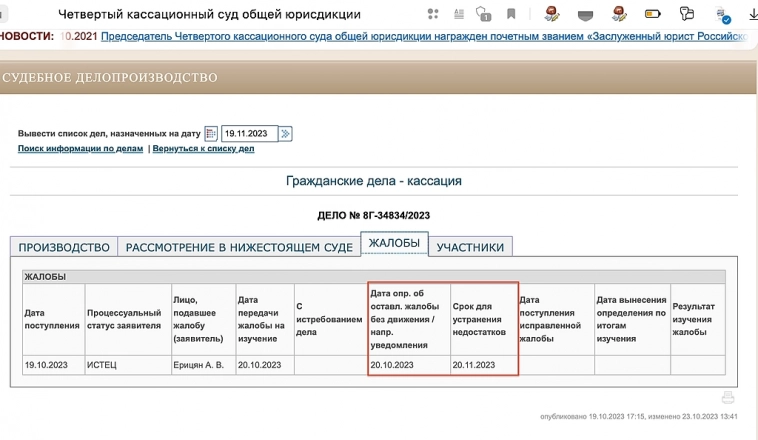The height and width of the screenshot is (440, 758).
Task: Open the calendar date picker icon
Action: tap(211, 134)
